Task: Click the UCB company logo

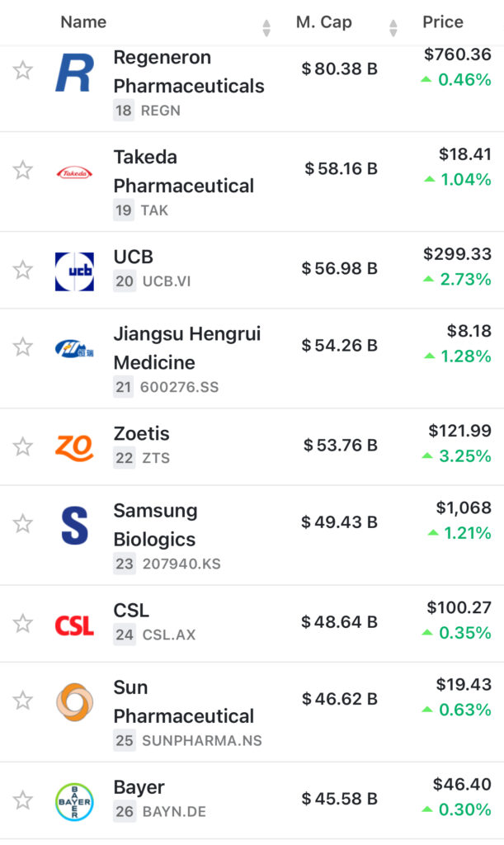Action: point(74,271)
